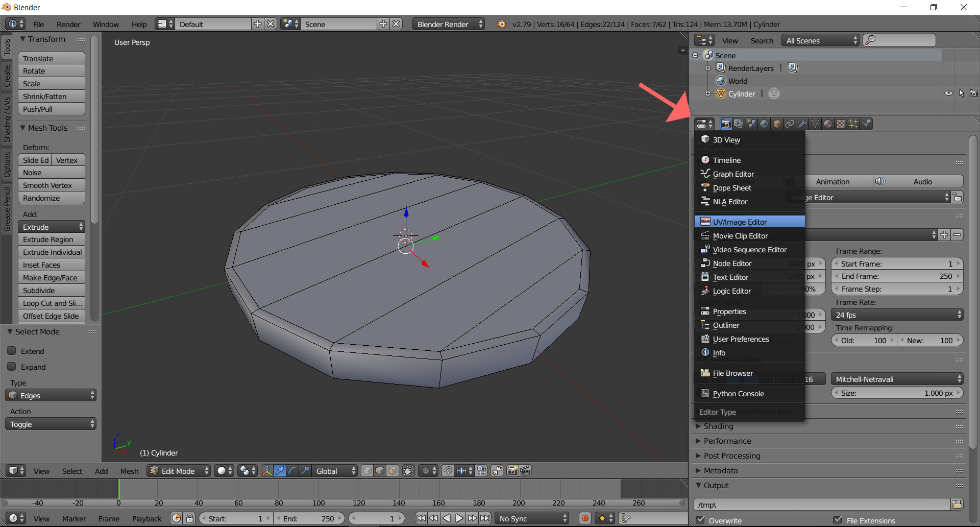Open the Object properties tab (cube icon)
The width and height of the screenshot is (980, 527).
point(777,124)
